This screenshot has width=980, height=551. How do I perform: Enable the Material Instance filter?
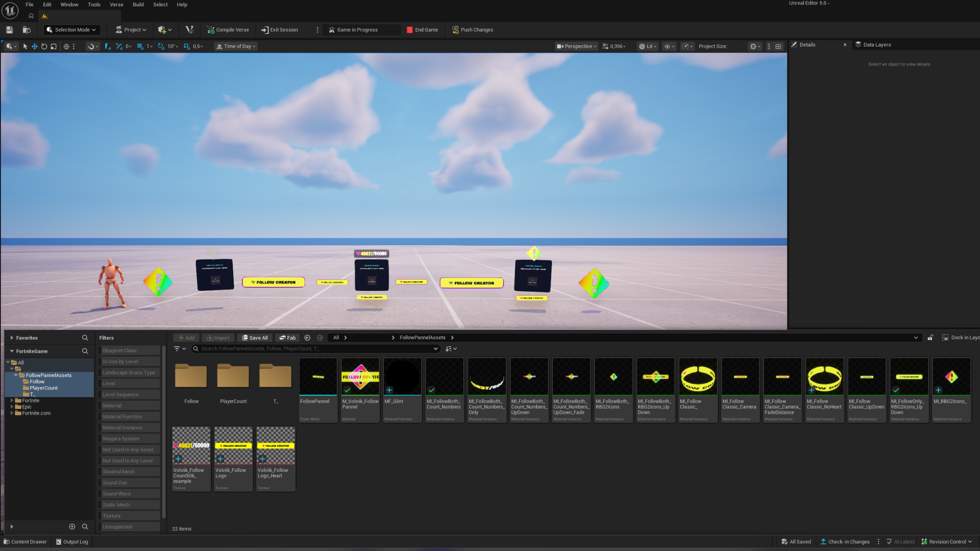129,428
